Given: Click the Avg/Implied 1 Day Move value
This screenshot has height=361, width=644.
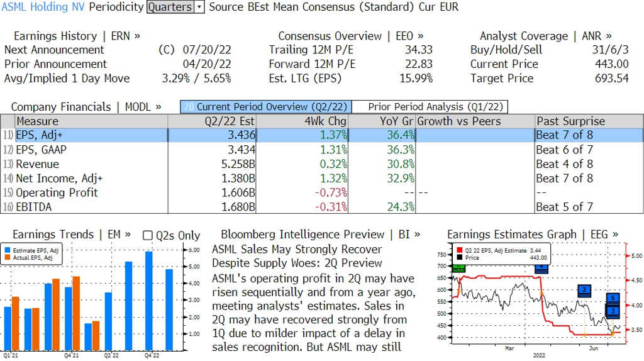Looking at the screenshot, I should (196, 79).
